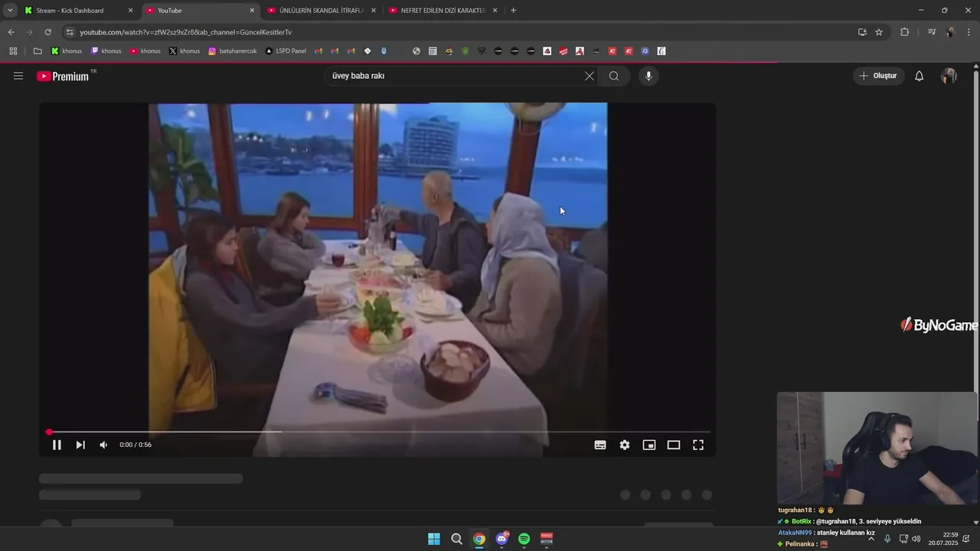980x551 pixels.
Task: Pause the video with the pause button
Action: [x=57, y=445]
